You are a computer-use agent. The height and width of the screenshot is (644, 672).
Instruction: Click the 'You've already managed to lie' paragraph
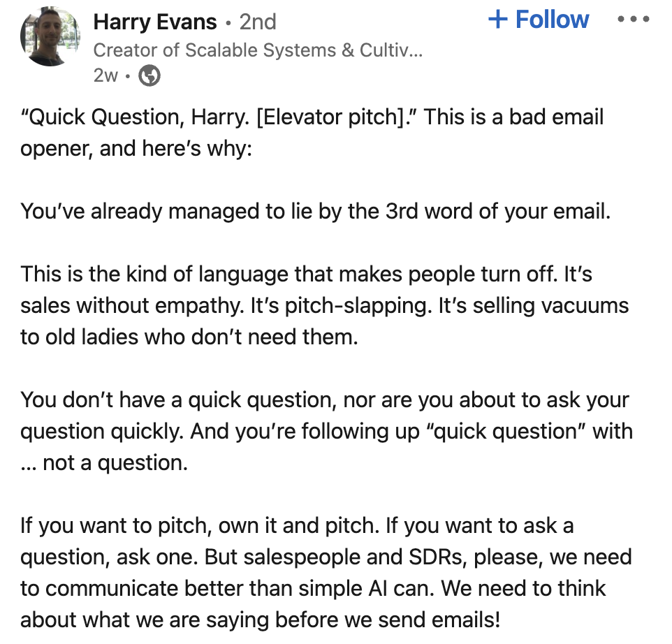[315, 211]
